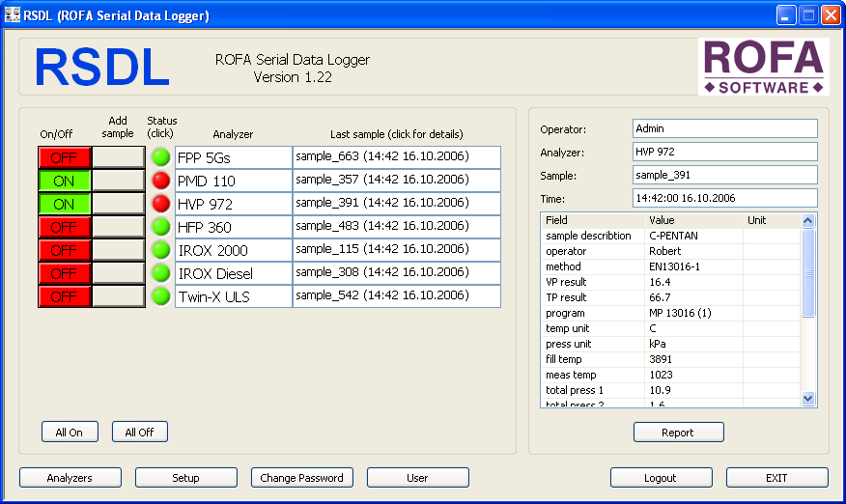Image resolution: width=846 pixels, height=504 pixels.
Task: Toggle the OFF switch for Twin-X ULS
Action: point(64,296)
